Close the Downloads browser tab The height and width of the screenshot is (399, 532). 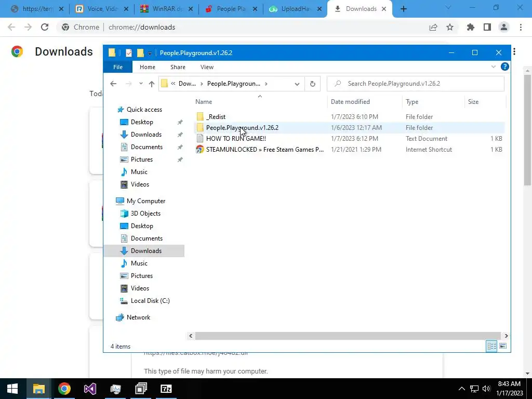[384, 9]
